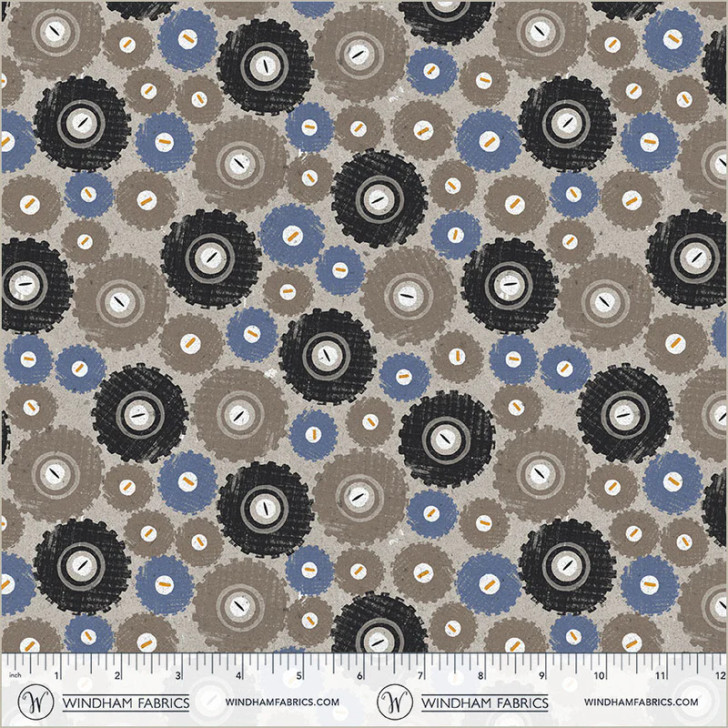Viewport: 728px width, 728px height.
Task: Click the black gear in the top-left area
Action: point(82,122)
